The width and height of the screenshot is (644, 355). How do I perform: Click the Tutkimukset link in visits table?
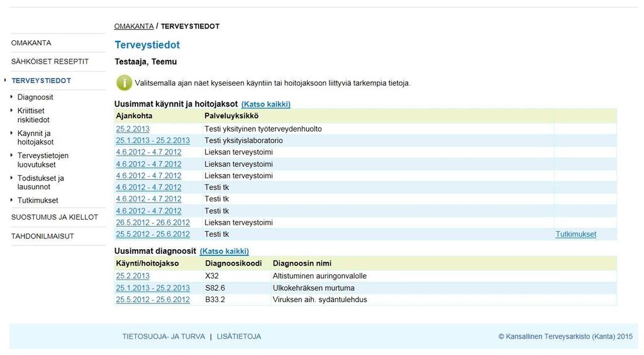click(x=576, y=234)
